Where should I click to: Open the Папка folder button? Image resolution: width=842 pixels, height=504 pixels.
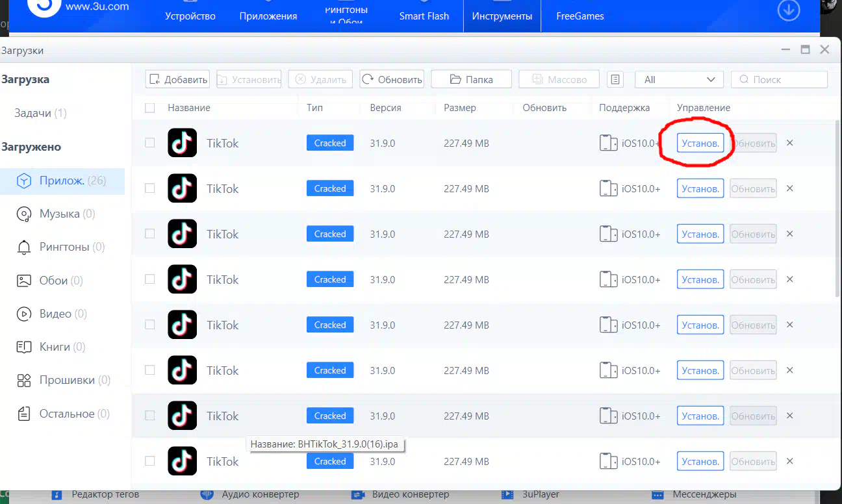coord(471,79)
